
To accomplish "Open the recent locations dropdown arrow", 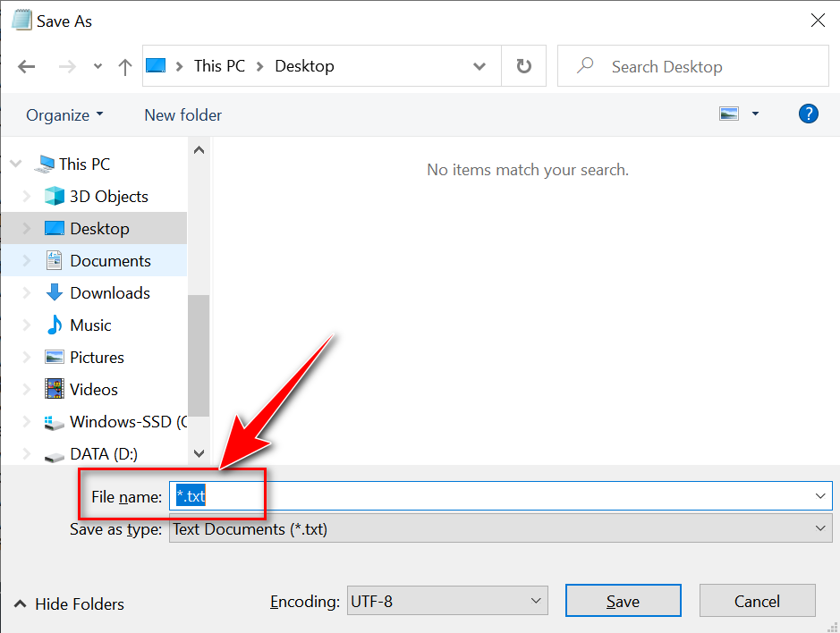I will coord(98,67).
